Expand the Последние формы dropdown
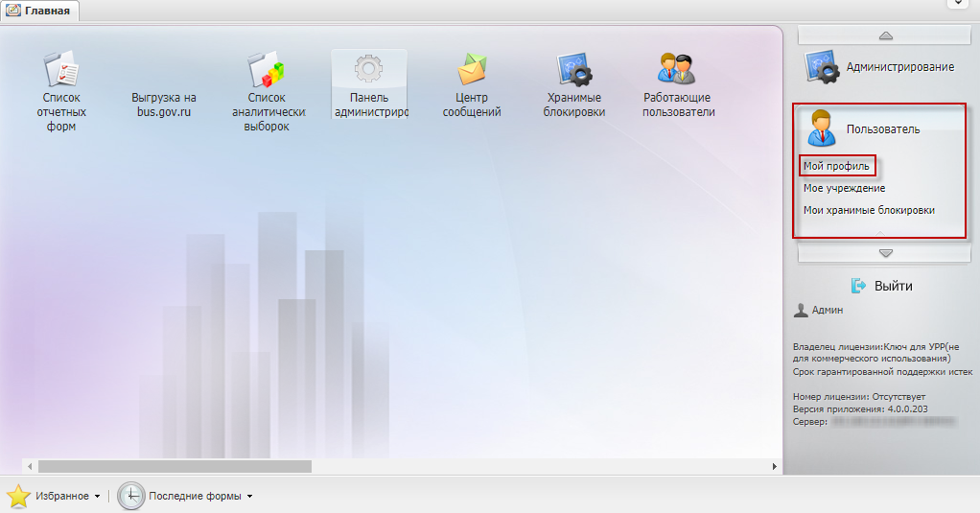Viewport: 980px width, 513px height. pos(249,497)
